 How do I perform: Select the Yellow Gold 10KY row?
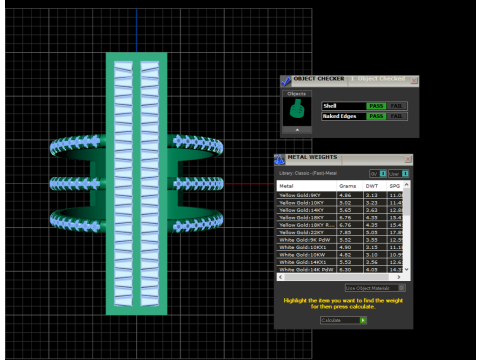[x=340, y=203]
